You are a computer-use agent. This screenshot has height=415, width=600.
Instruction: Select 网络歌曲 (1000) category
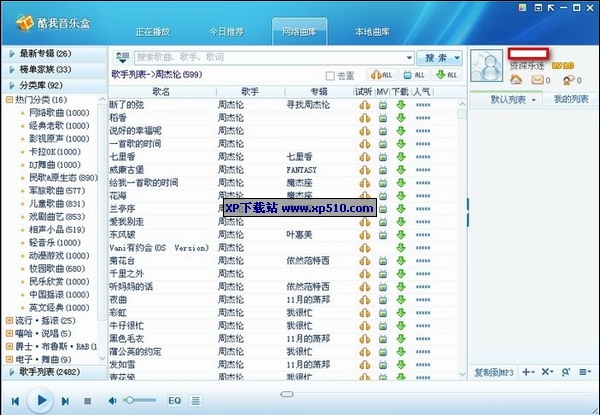(x=59, y=113)
